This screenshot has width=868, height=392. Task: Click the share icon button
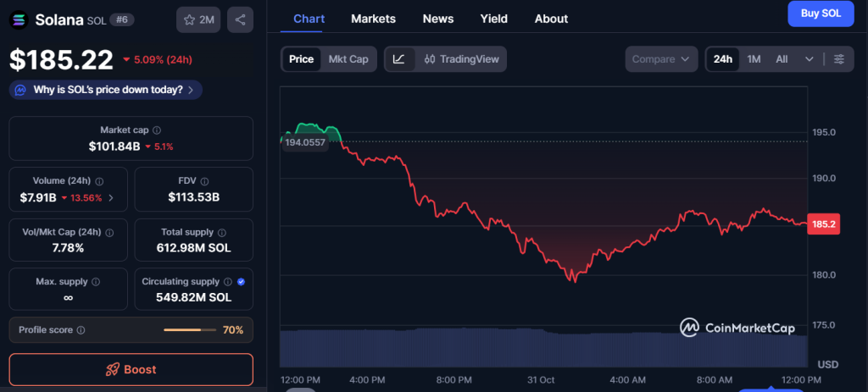241,19
